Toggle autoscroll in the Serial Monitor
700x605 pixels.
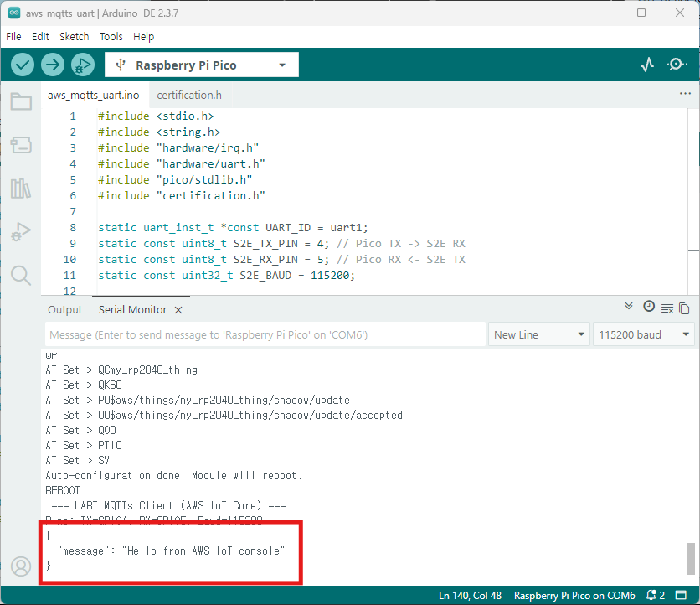point(630,307)
